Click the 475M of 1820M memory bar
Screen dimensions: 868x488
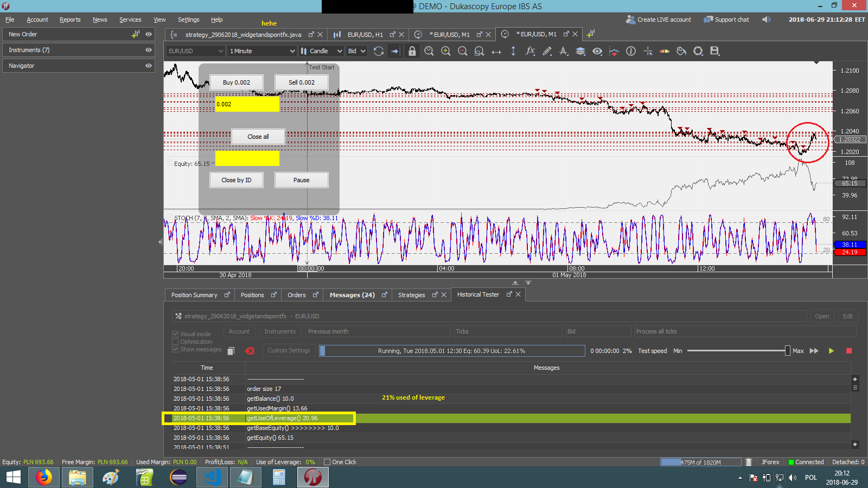pos(701,462)
